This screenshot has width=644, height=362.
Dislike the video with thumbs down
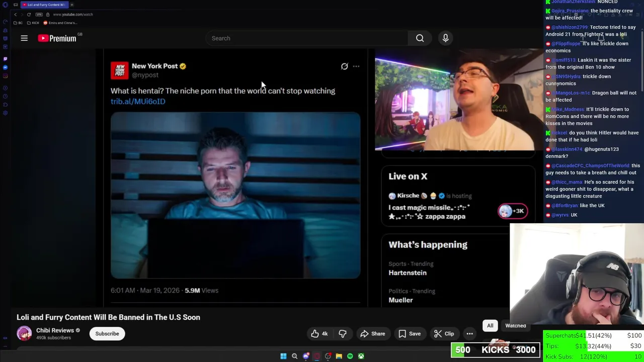(343, 334)
